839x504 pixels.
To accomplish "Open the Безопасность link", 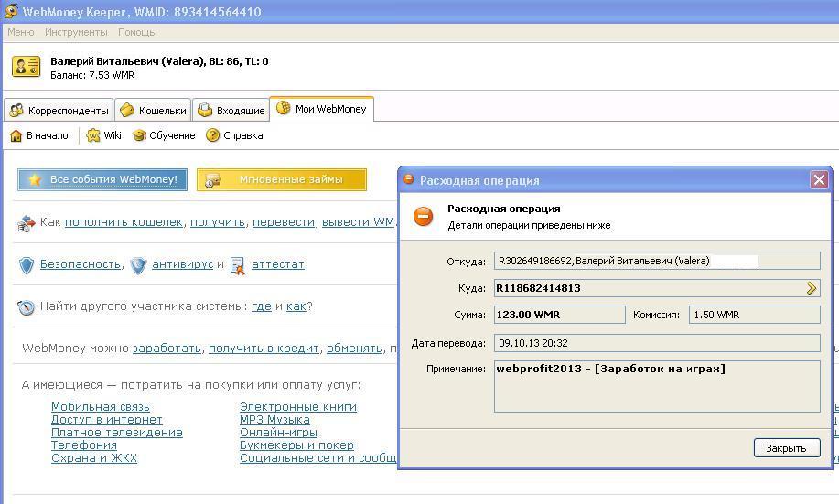I will point(81,264).
